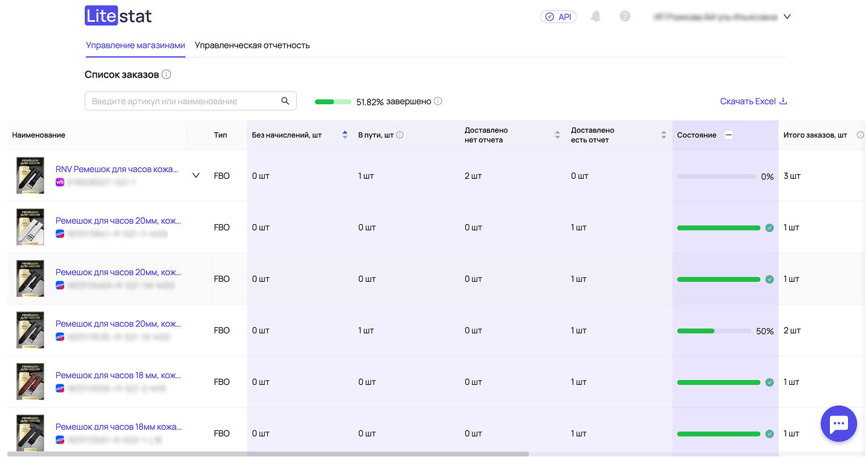The height and width of the screenshot is (457, 868).
Task: Click info icon by Итого заказов header
Action: click(860, 135)
